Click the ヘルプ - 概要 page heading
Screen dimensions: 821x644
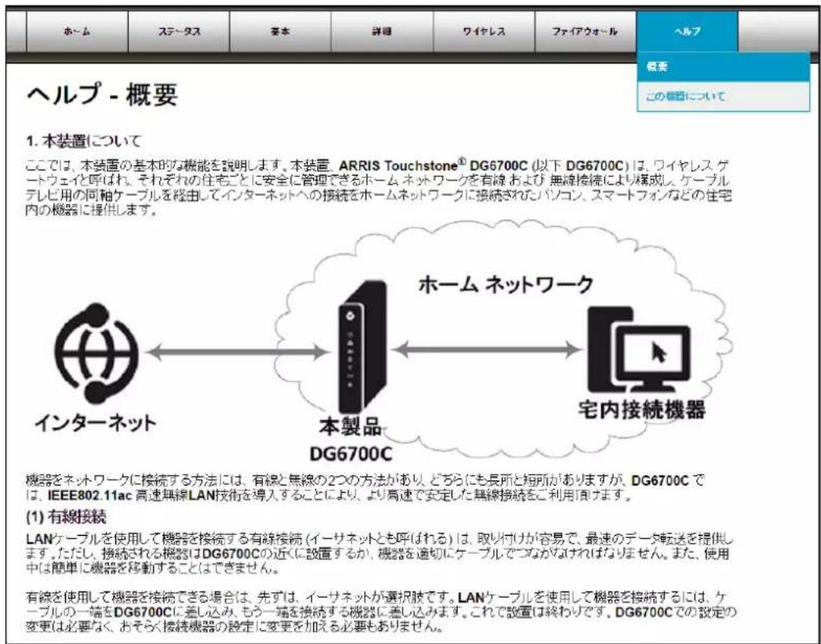point(102,95)
